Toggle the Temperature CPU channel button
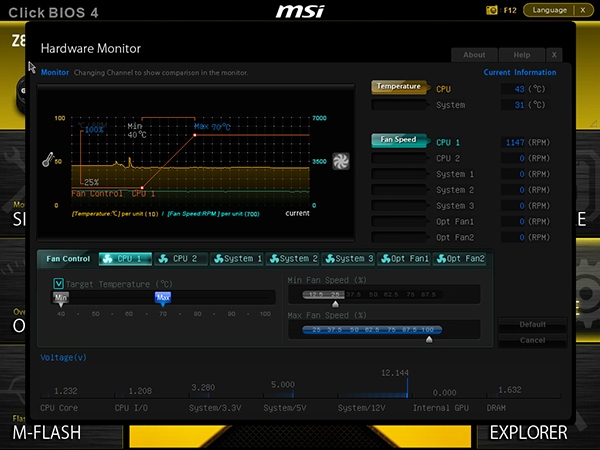The image size is (600, 450). (x=399, y=87)
